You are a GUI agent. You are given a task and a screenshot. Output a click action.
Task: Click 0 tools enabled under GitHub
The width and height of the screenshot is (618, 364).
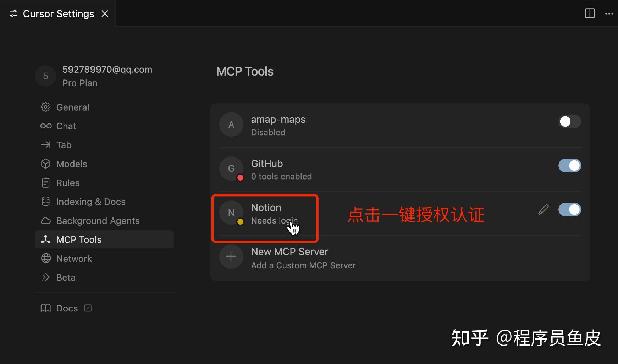pyautogui.click(x=281, y=176)
